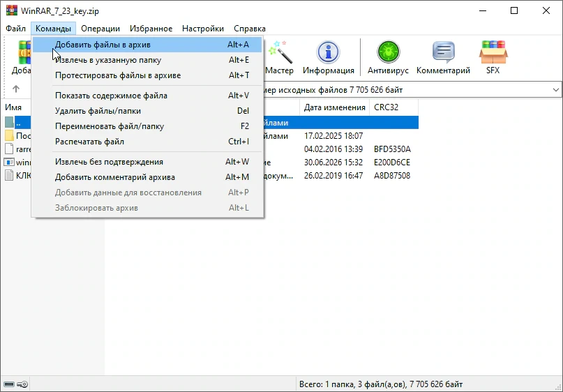The width and height of the screenshot is (563, 392).
Task: Click disabled 'Заблокировать архив' menu item
Action: [148, 208]
